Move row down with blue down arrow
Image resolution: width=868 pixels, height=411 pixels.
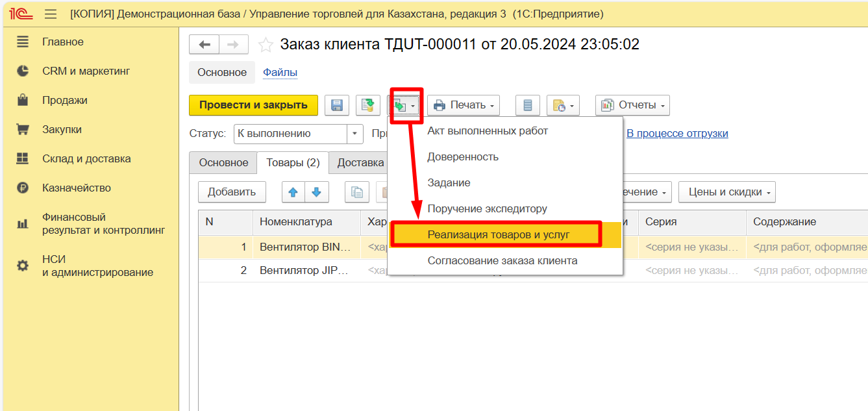[x=317, y=192]
